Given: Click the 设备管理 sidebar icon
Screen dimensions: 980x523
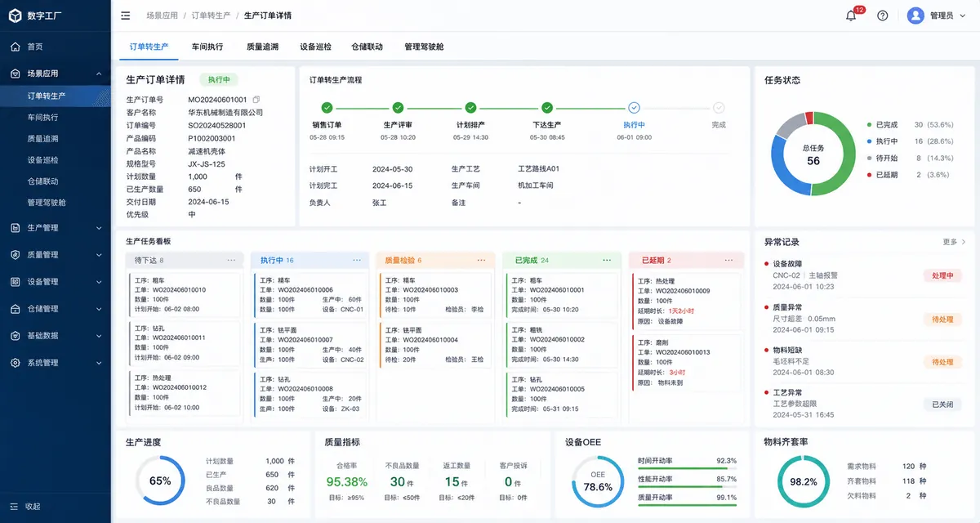Looking at the screenshot, I should [15, 282].
